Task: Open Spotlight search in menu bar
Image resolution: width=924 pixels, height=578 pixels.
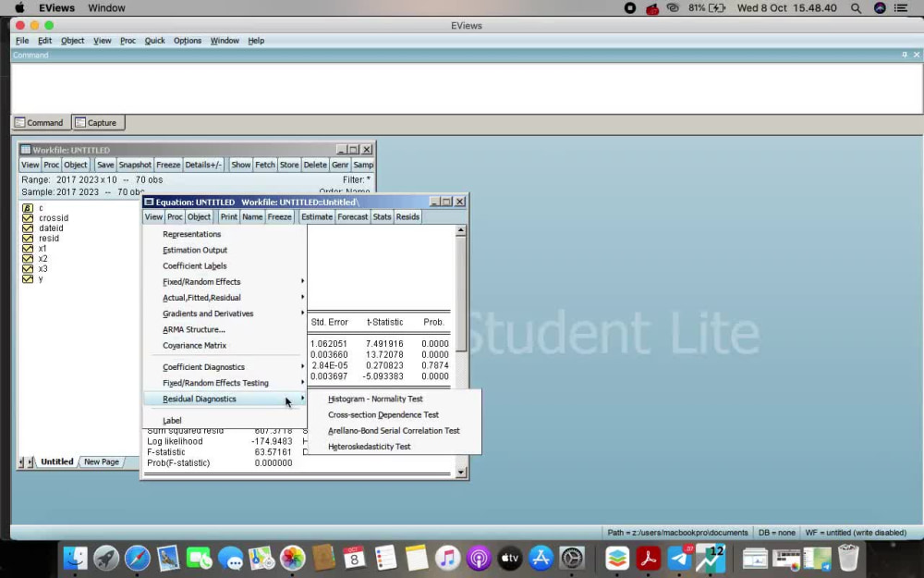Action: (856, 8)
